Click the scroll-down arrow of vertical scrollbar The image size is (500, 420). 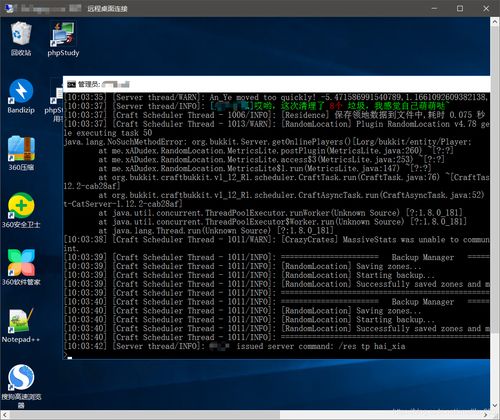(x=495, y=405)
